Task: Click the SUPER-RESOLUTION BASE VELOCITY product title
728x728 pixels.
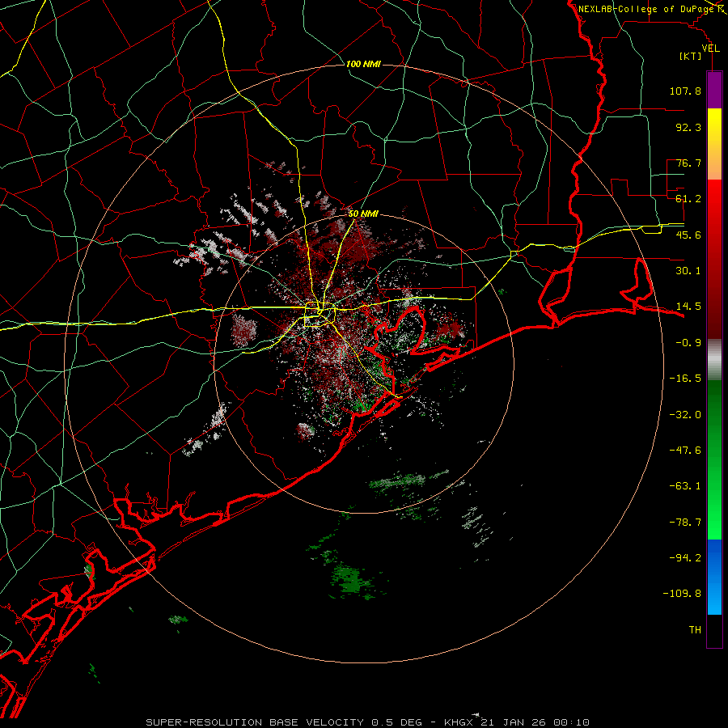Action: (255, 722)
